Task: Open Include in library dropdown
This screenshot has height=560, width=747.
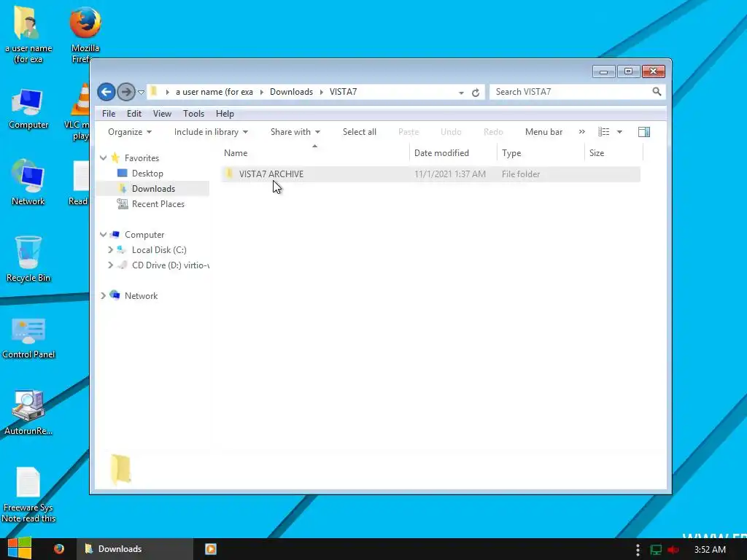Action: point(211,132)
